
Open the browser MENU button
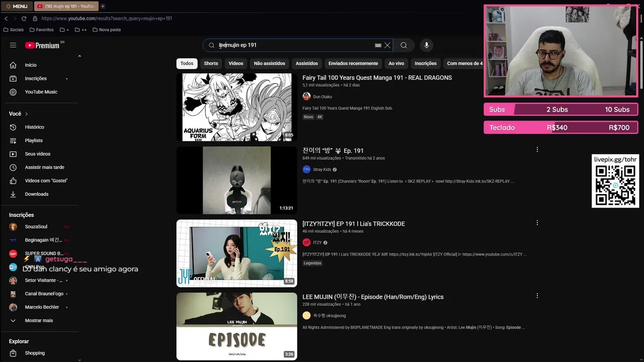(x=17, y=6)
